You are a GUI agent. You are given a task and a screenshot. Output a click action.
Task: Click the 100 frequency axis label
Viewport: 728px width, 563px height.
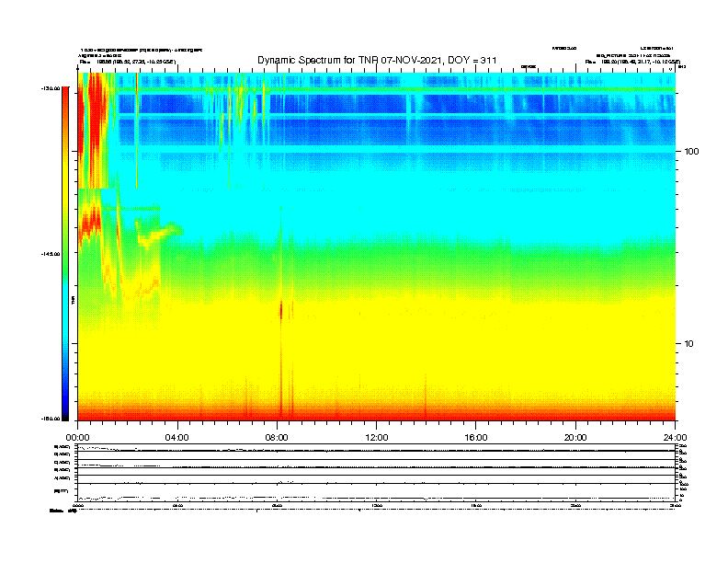(x=691, y=152)
